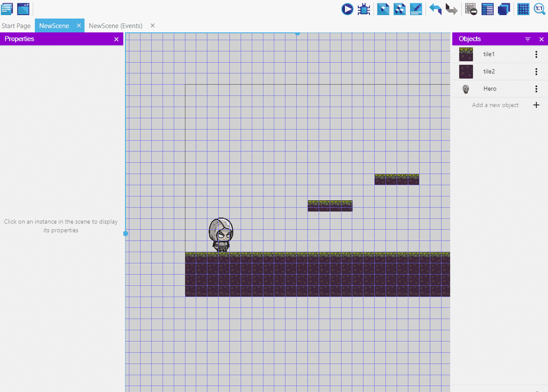Filter objects using the filter icon
The width and height of the screenshot is (548, 392).
(528, 39)
